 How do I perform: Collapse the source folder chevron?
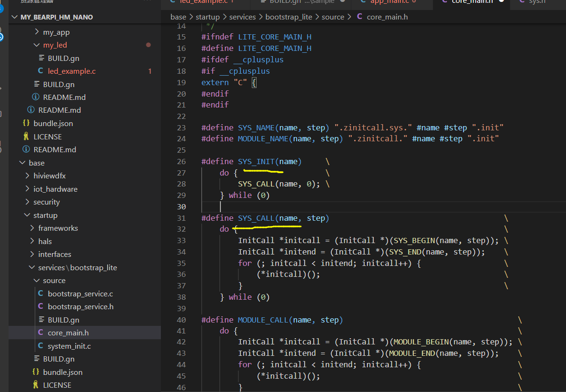[x=37, y=280]
